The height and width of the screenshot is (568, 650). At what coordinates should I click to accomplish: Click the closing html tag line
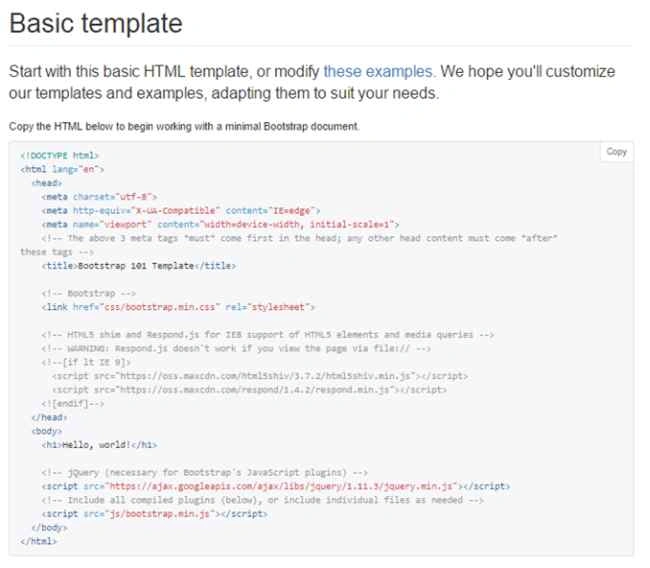tap(39, 541)
